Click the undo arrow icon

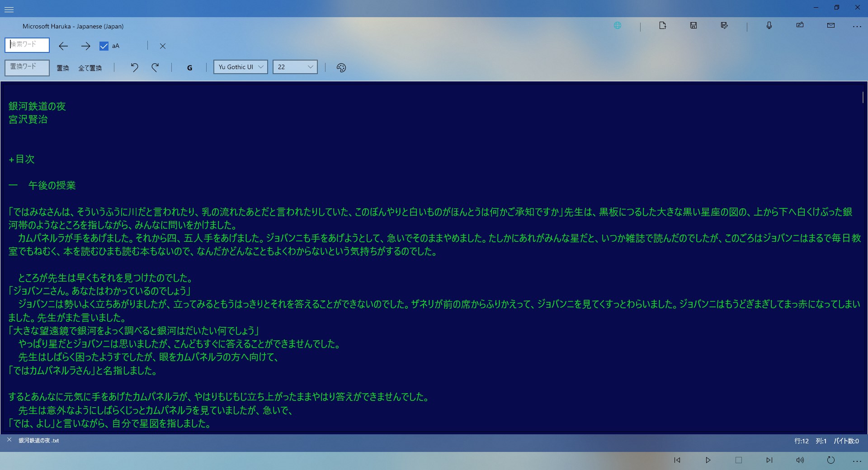(x=134, y=68)
